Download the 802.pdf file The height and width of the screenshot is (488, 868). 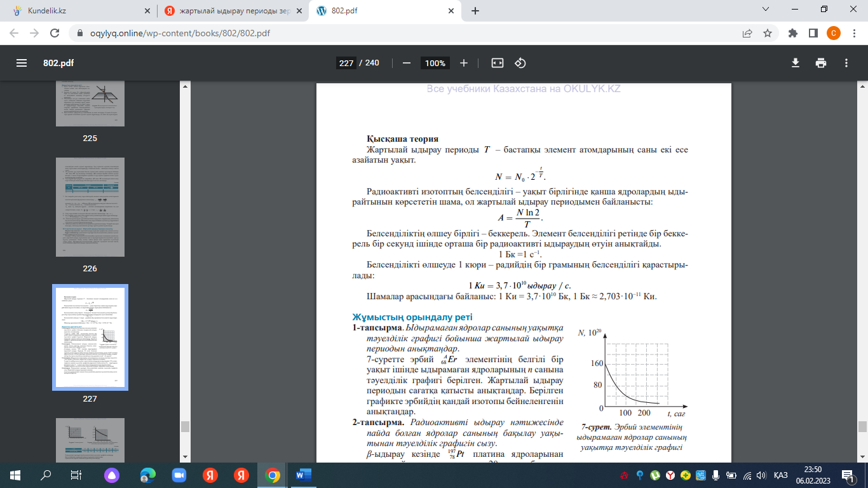795,63
